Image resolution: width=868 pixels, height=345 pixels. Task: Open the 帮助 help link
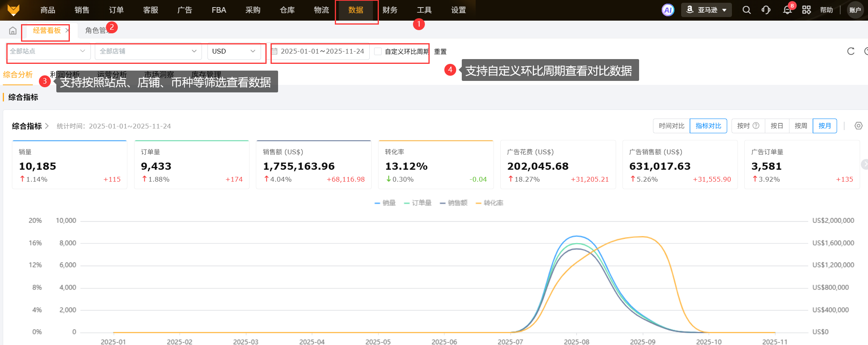click(827, 10)
